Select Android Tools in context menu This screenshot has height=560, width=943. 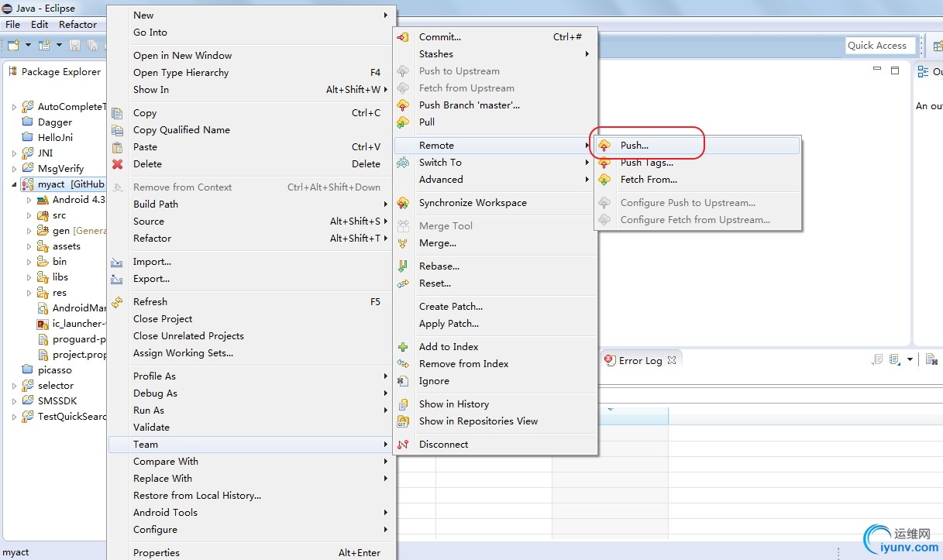tap(251, 513)
